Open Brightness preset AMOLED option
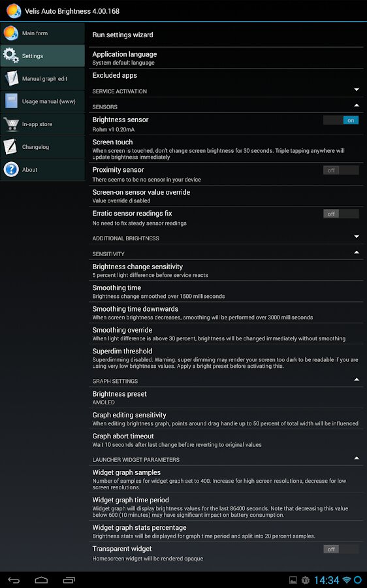The width and height of the screenshot is (367, 588). point(227,397)
